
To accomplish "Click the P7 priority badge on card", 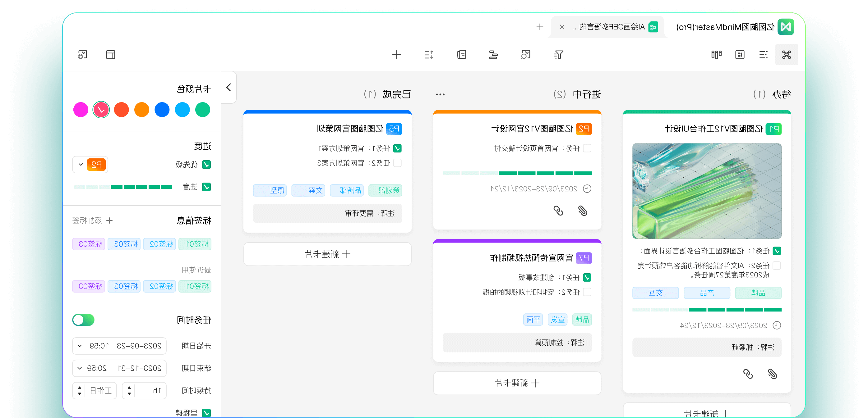I will 584,258.
